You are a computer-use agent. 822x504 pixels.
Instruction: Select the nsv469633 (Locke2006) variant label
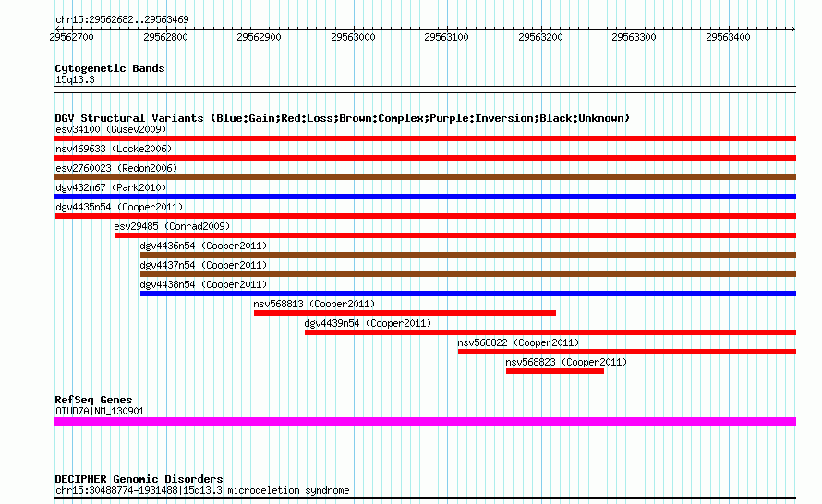[114, 149]
